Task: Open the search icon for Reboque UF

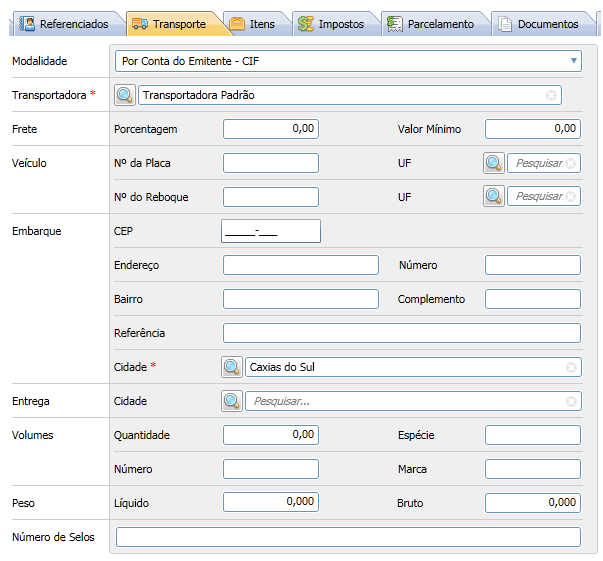Action: [494, 196]
